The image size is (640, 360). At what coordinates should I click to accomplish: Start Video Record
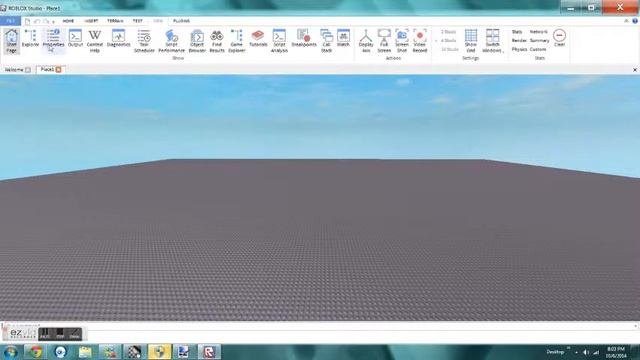[420, 41]
